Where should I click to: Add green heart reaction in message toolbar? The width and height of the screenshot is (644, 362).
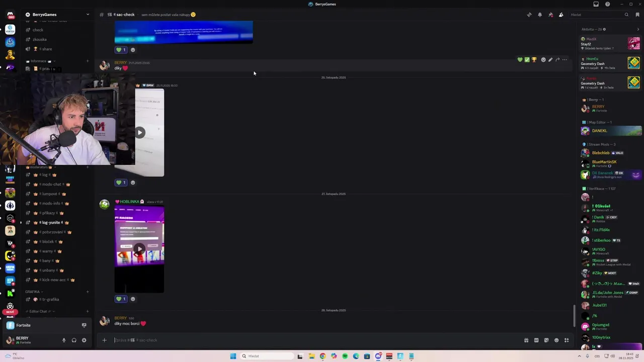520,60
